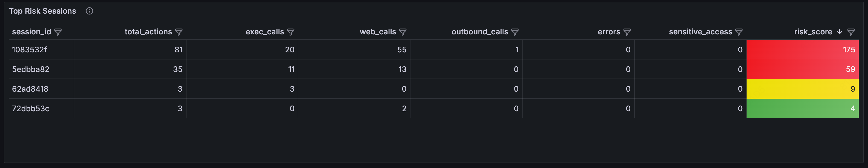Screen dimensions: 868x168
Task: Open the session_id column filter
Action: coord(58,32)
